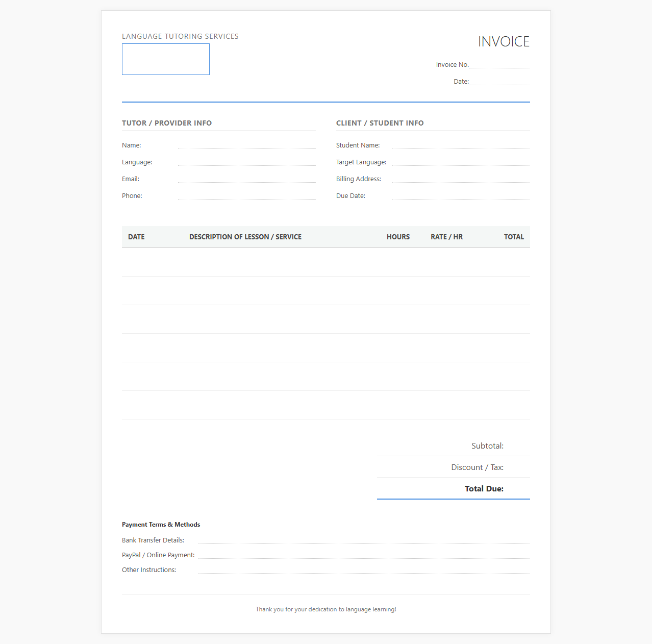Click the Target Language: label
Image resolution: width=652 pixels, height=644 pixels.
tap(361, 162)
